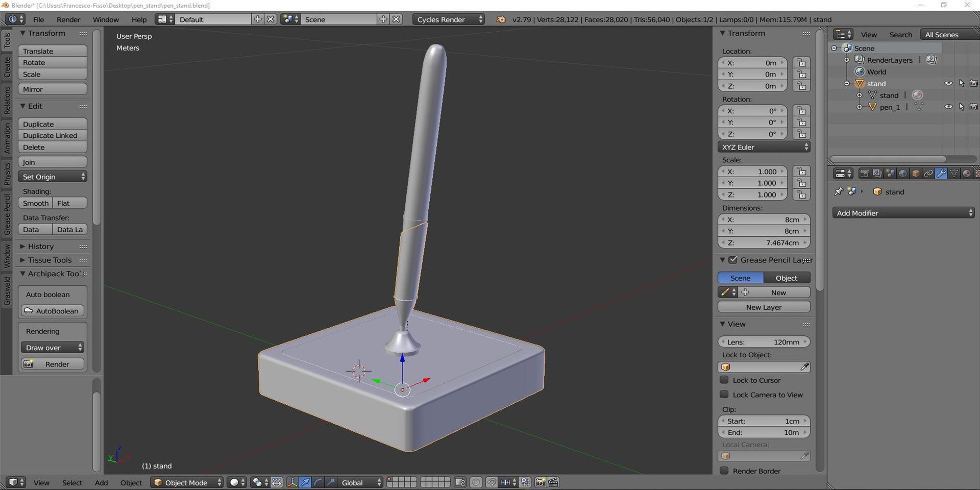Enable Lock to Cursor checkbox

click(x=724, y=380)
